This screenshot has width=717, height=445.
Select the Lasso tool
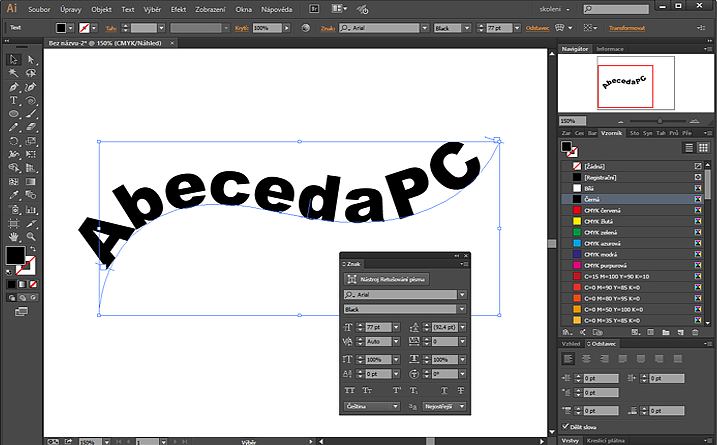point(31,73)
